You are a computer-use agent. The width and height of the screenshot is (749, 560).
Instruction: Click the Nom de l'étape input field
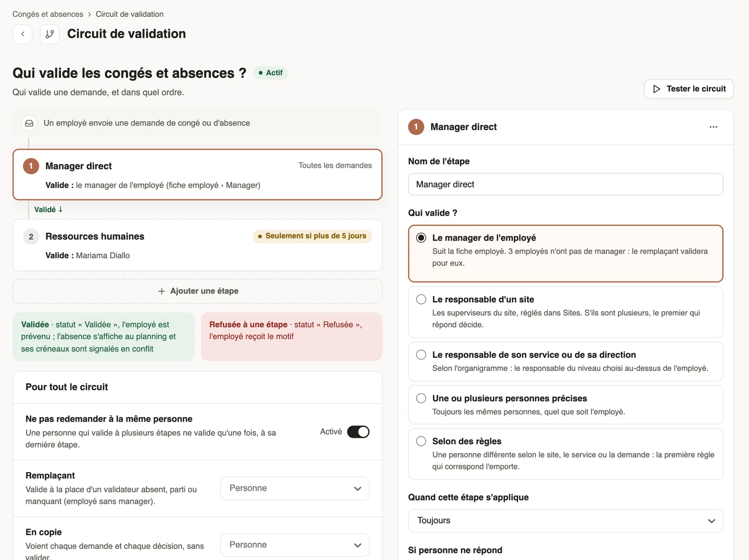tap(565, 184)
